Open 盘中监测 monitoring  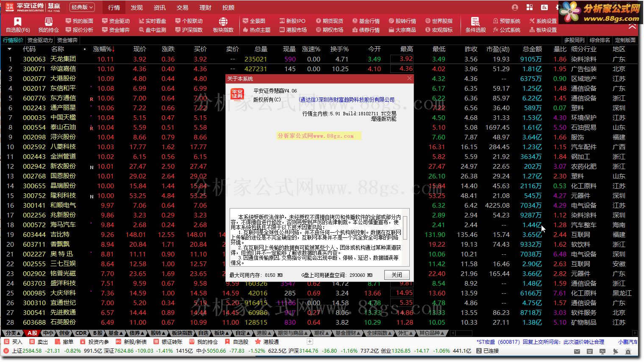pos(152,30)
